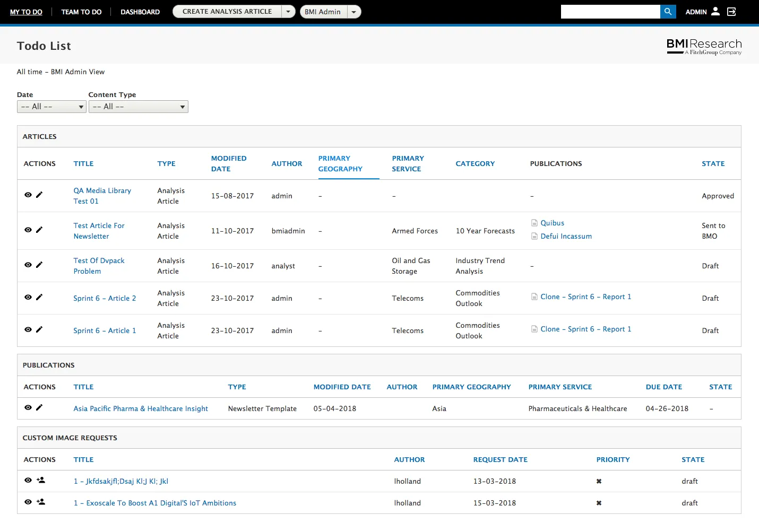View Test Of Dvpack Problem via eye icon
This screenshot has height=532, width=759.
[x=28, y=265]
